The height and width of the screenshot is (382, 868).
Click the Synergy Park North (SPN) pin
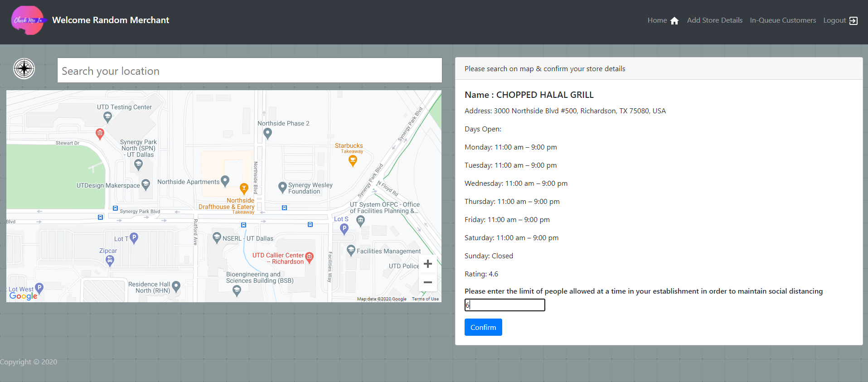click(x=139, y=165)
